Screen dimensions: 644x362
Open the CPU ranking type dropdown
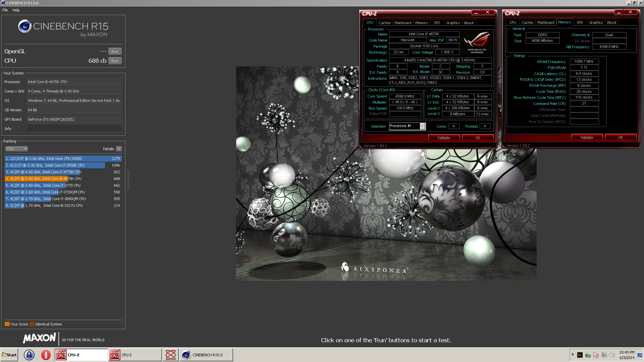point(16,149)
